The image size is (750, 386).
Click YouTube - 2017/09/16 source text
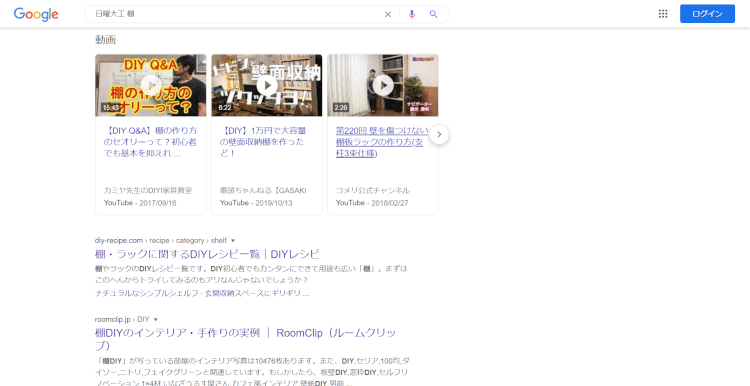click(x=140, y=203)
